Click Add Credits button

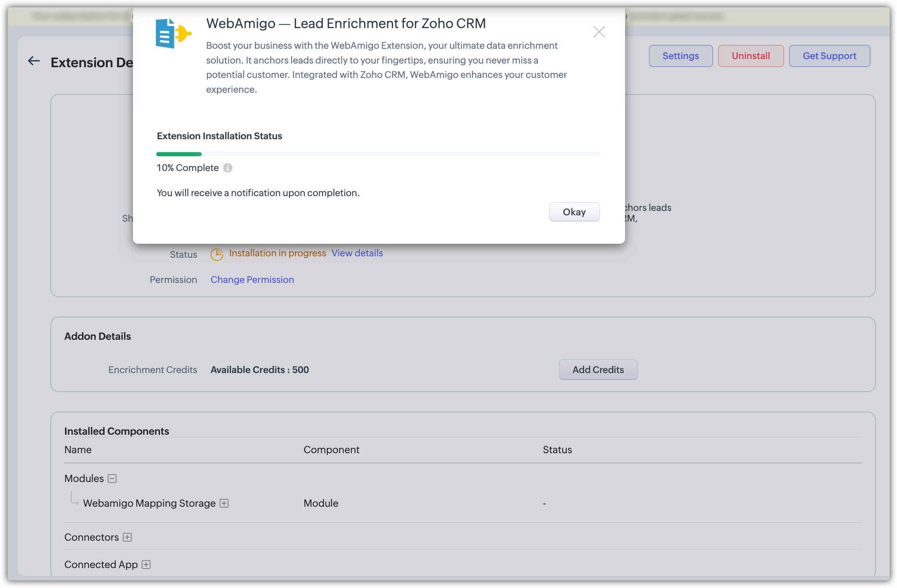pos(598,369)
